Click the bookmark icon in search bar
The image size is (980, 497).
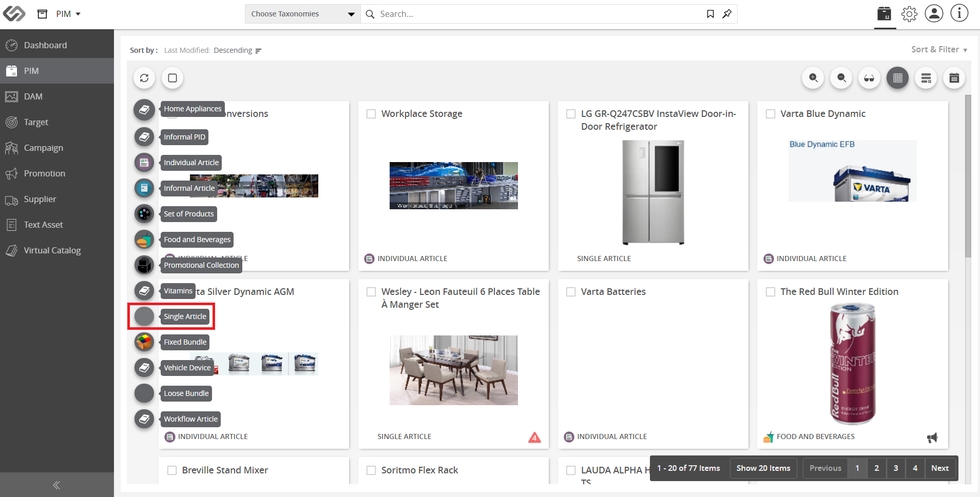click(x=710, y=14)
